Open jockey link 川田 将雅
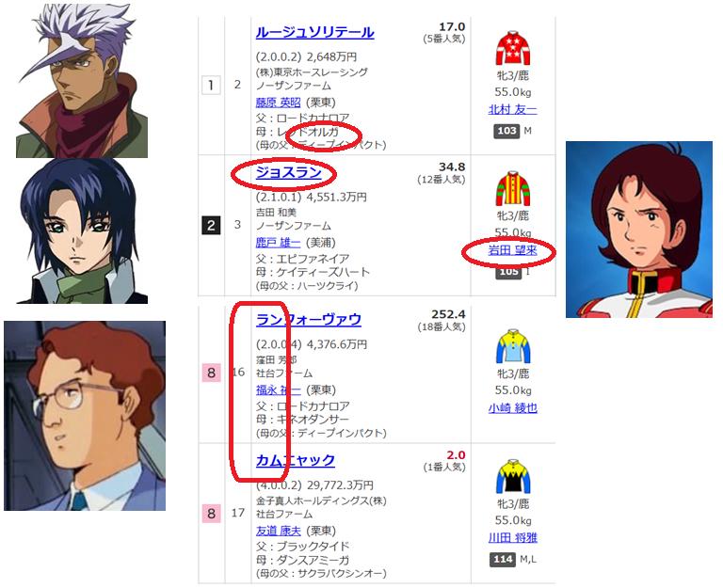 [x=513, y=538]
